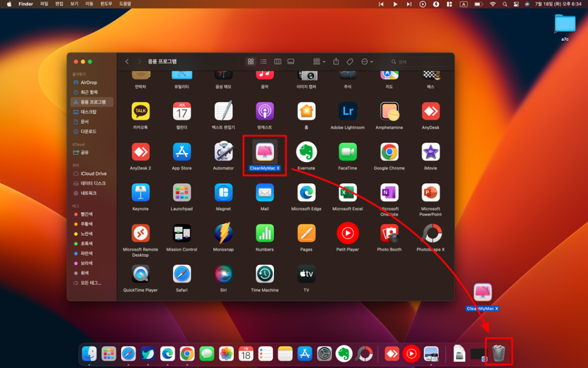Select Microsoft Edge in the Finder window
Viewport: 588px width, 368px height.
pyautogui.click(x=306, y=193)
